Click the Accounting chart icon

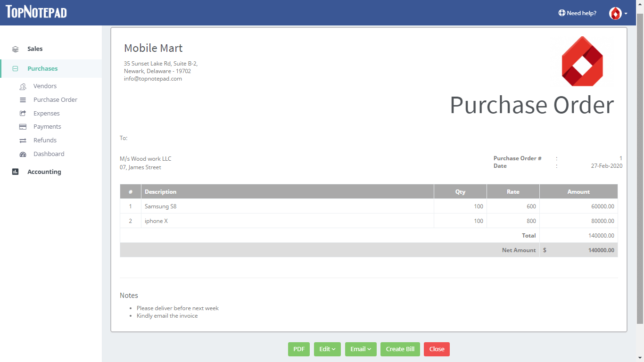tap(15, 172)
